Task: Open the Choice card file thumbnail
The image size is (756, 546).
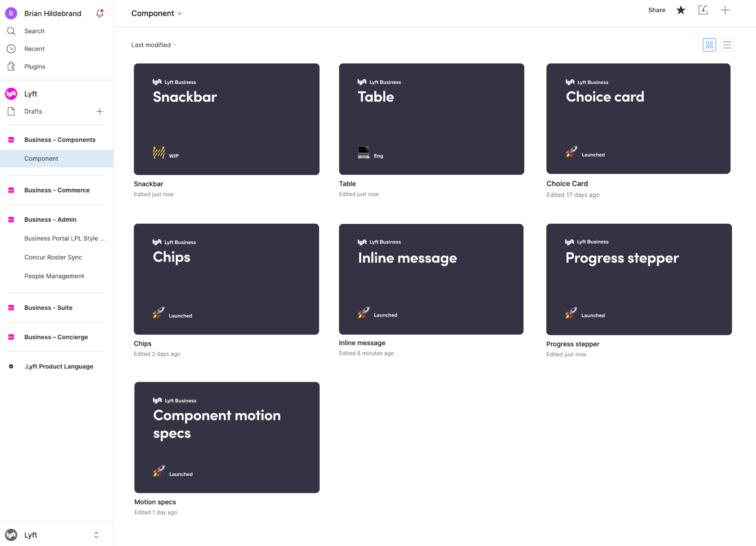Action: point(638,119)
